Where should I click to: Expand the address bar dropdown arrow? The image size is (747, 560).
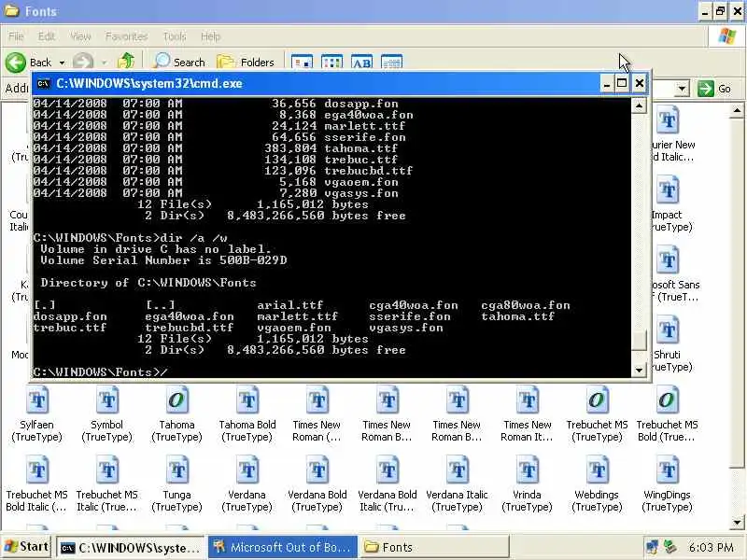pyautogui.click(x=683, y=89)
